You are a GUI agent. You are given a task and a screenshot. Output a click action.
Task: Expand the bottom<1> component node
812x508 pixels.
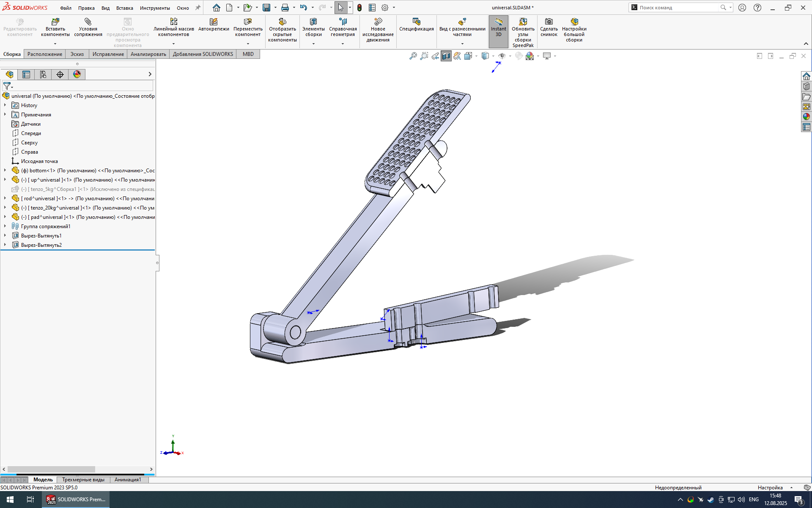pos(5,171)
